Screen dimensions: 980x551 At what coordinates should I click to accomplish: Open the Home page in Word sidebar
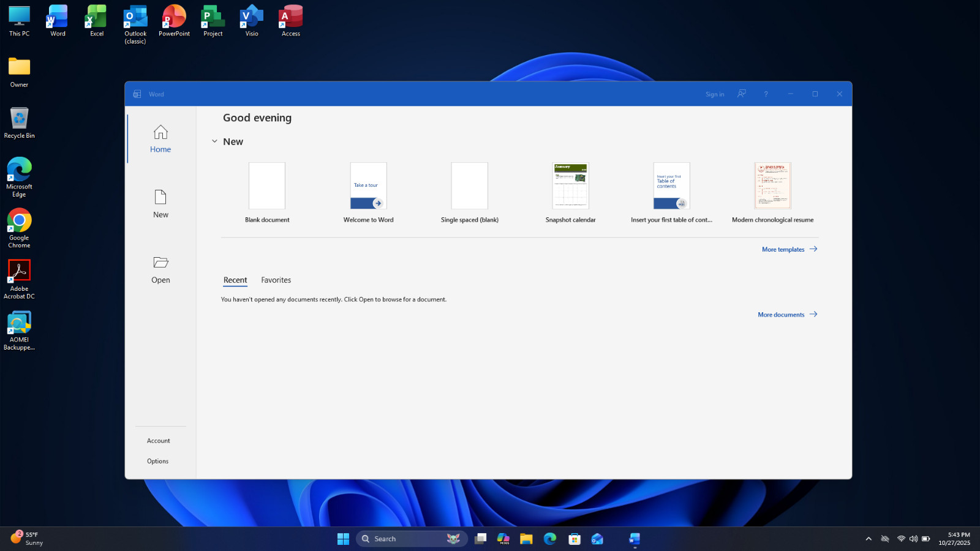point(160,139)
